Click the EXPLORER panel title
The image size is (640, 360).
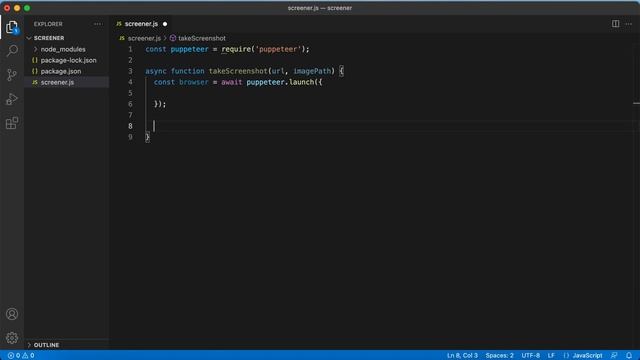tap(48, 24)
